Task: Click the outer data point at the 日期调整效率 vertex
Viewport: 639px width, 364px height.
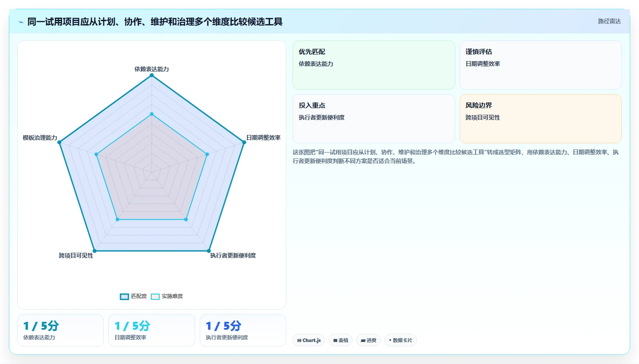Action: 244,142
